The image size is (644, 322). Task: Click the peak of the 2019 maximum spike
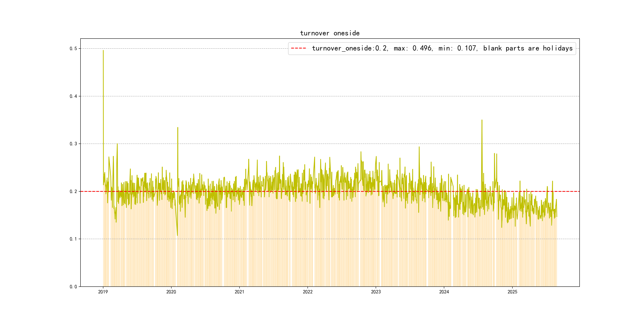click(103, 50)
